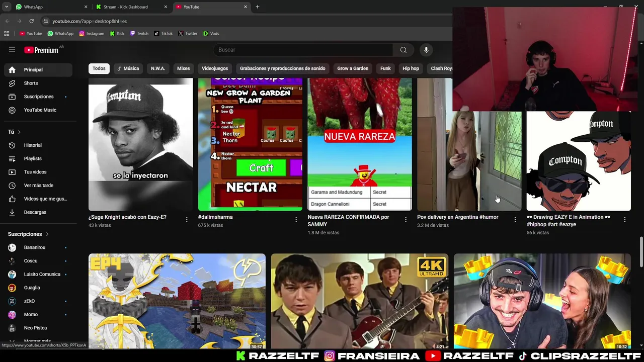Click the YouTube Premium logo
The height and width of the screenshot is (362, 644).
point(41,50)
